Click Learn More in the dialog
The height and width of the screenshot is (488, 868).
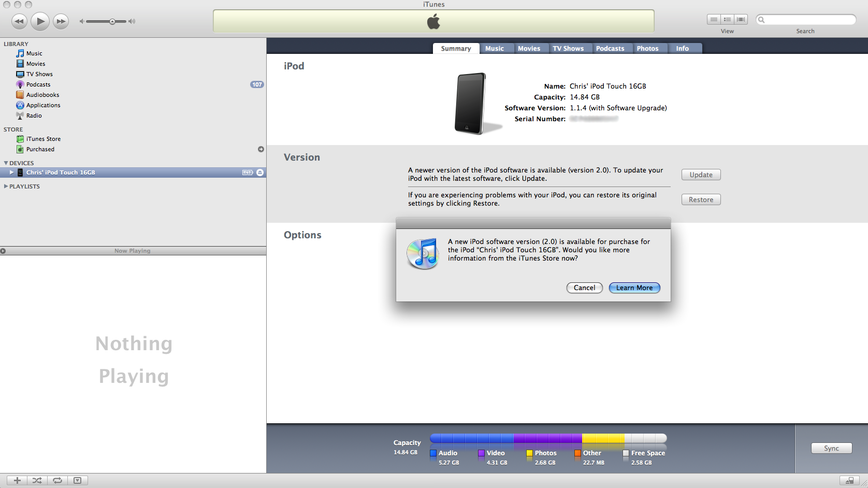pos(634,288)
